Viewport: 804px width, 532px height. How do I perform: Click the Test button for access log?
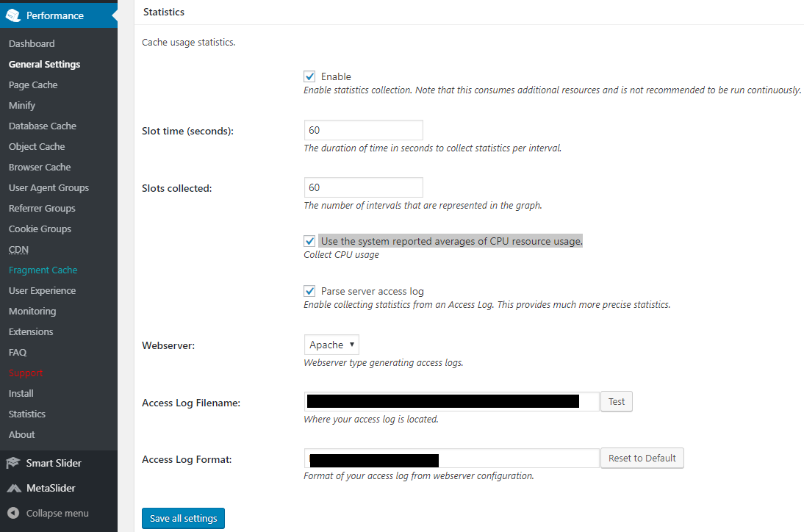(617, 401)
